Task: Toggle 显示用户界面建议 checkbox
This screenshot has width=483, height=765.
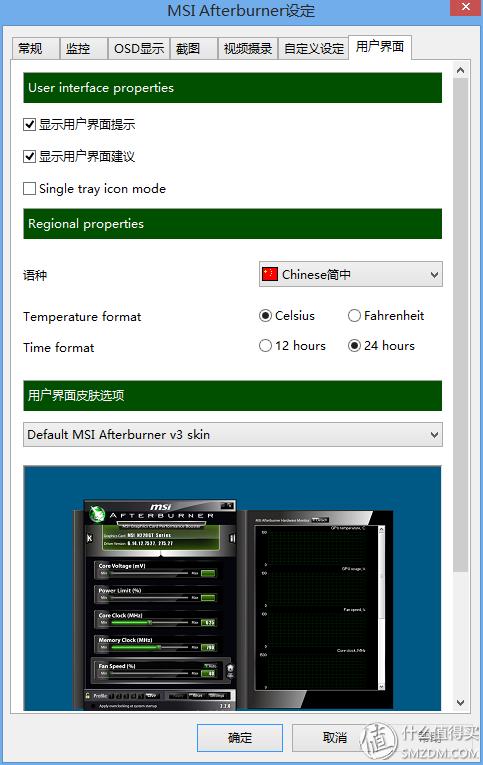Action: point(30,157)
